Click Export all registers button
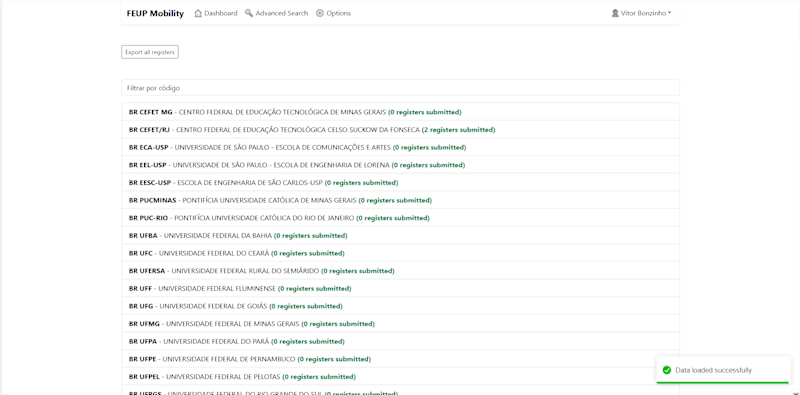This screenshot has width=800, height=395. pyautogui.click(x=149, y=52)
